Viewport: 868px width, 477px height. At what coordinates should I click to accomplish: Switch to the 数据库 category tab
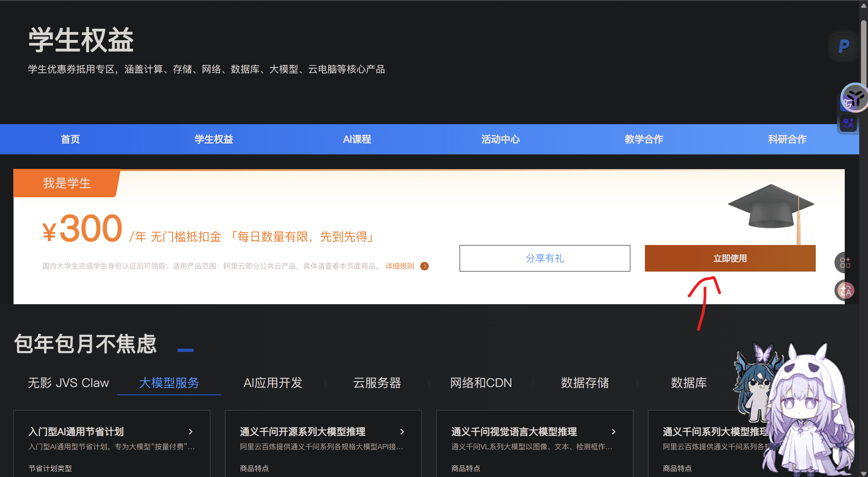[689, 383]
